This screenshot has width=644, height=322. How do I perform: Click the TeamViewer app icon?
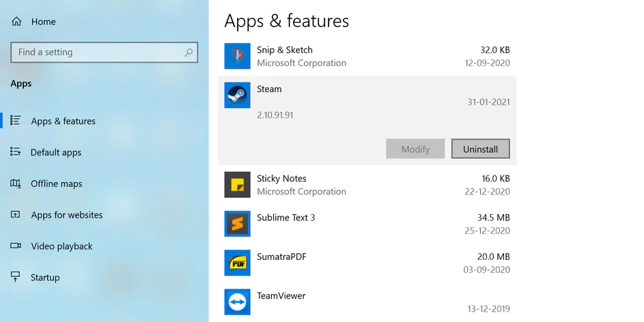(x=238, y=302)
